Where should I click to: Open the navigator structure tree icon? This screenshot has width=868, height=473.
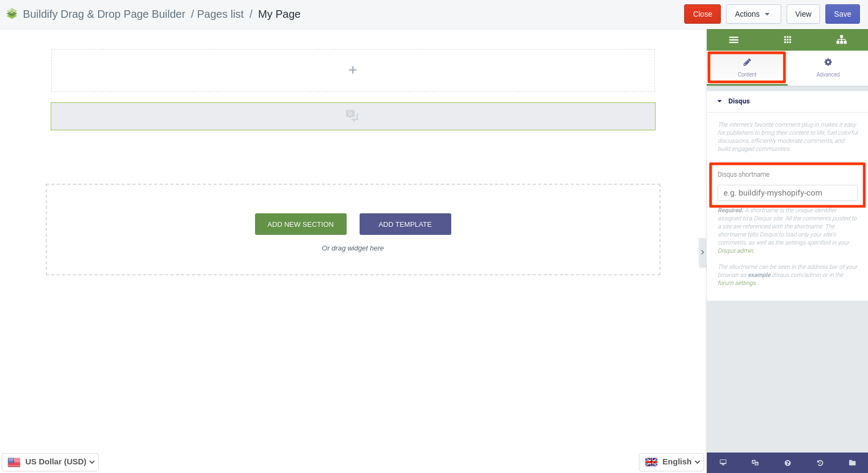[x=841, y=40]
